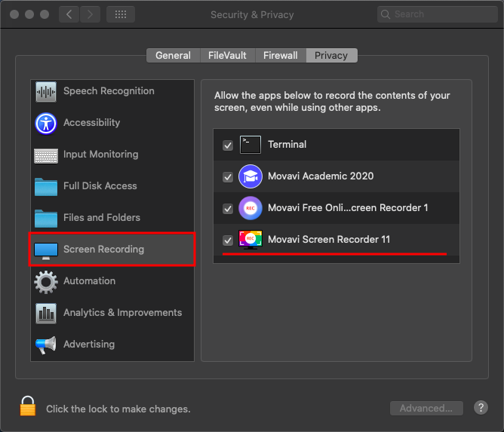The height and width of the screenshot is (432, 504).
Task: Go back with the left chevron button
Action: [69, 14]
